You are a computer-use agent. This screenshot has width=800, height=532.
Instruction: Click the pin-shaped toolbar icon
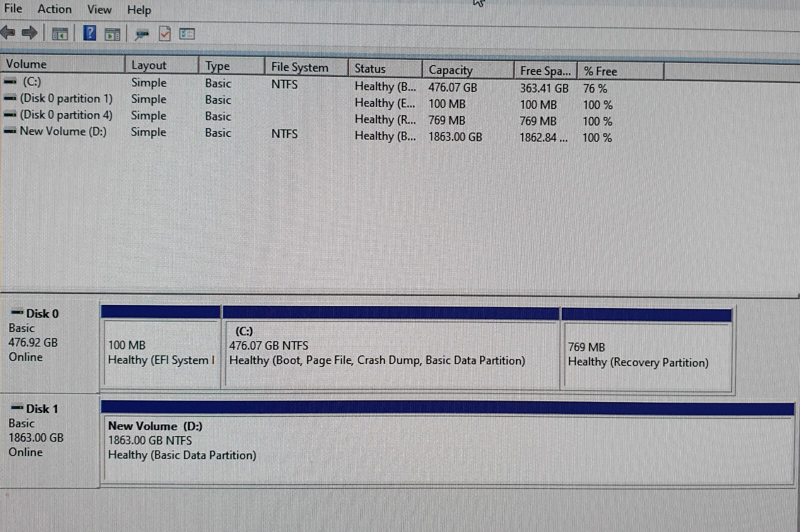142,34
